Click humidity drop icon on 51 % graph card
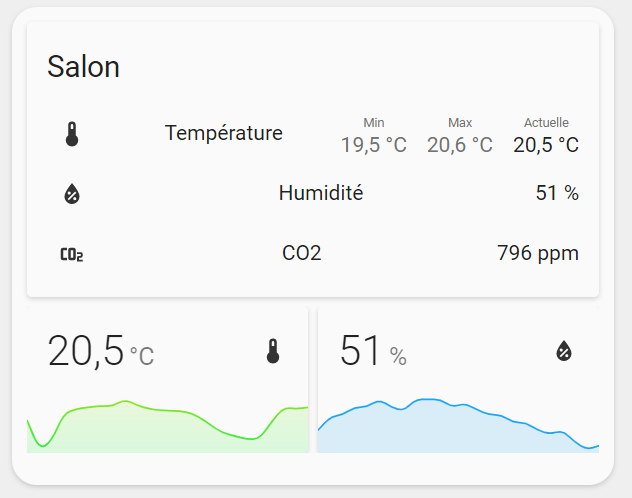Image resolution: width=632 pixels, height=498 pixels. tap(563, 351)
